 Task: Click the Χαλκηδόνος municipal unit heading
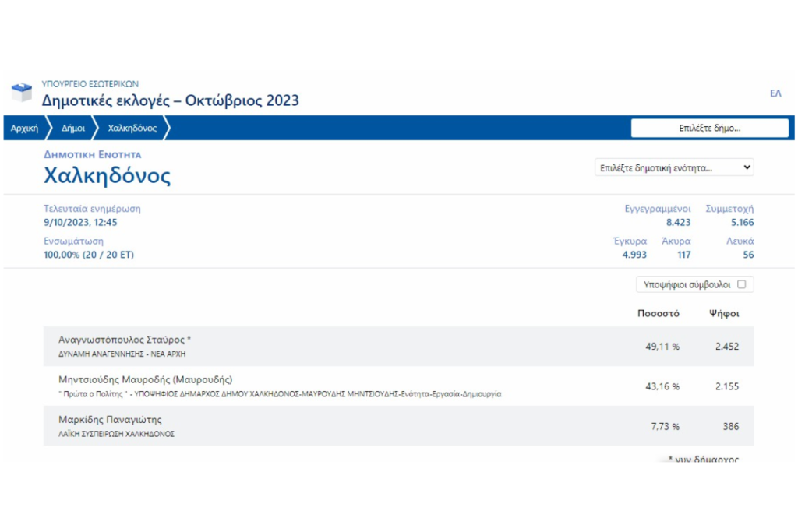107,175
